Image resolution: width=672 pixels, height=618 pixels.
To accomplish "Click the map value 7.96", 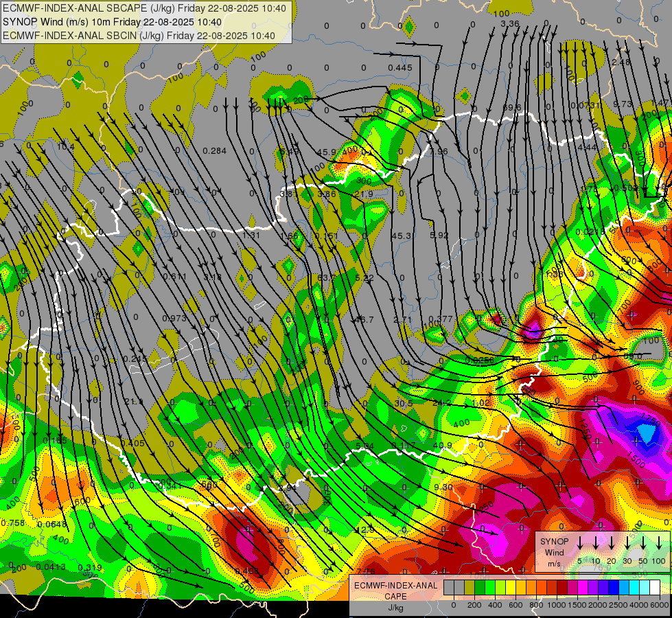I will 439,152.
